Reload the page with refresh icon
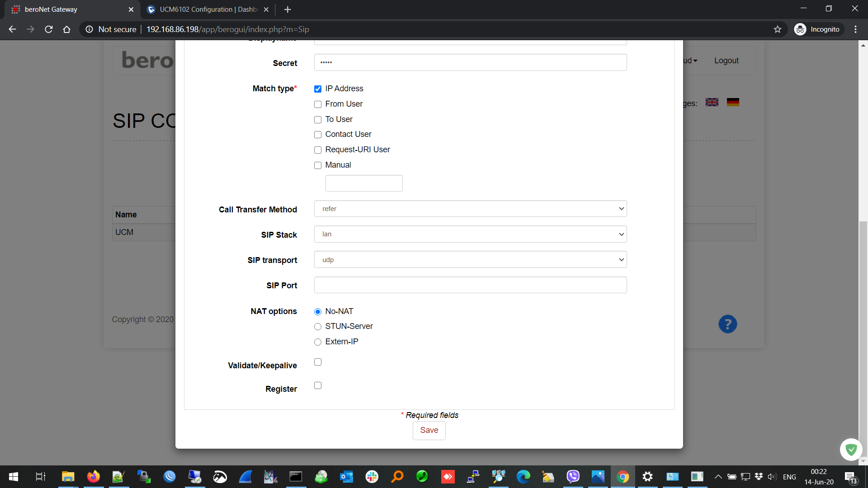Viewport: 868px width, 488px height. click(49, 29)
